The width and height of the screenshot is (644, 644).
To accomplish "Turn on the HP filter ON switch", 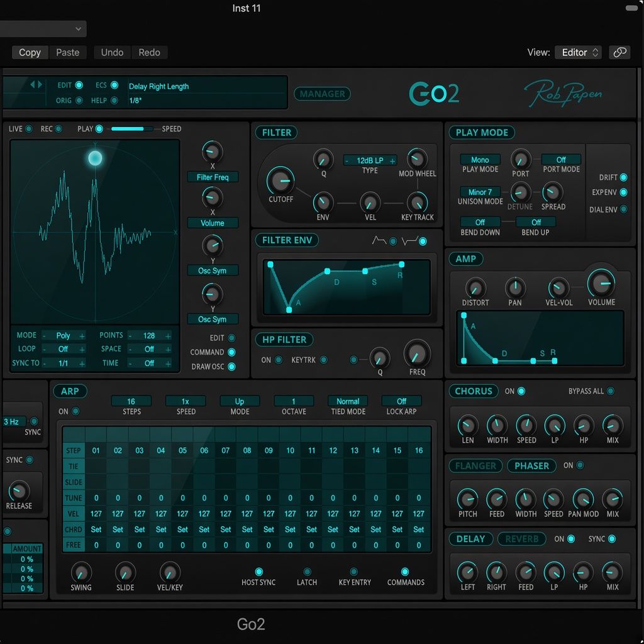I will [279, 360].
